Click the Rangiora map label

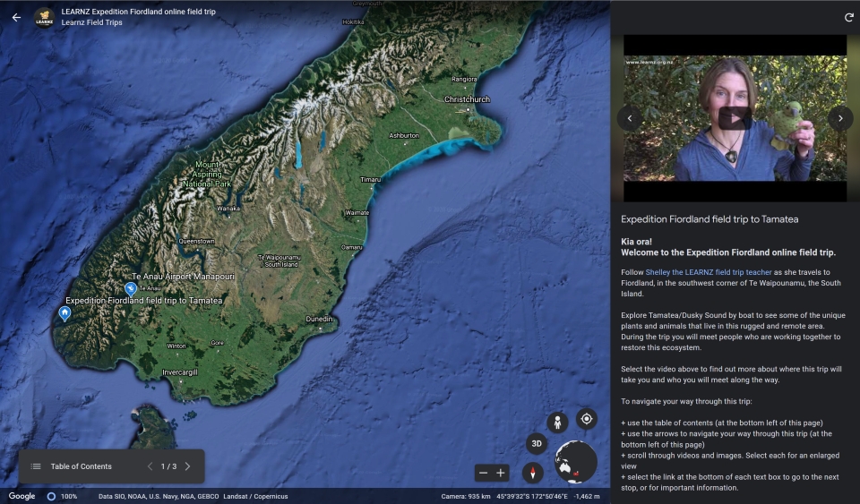[x=464, y=80]
